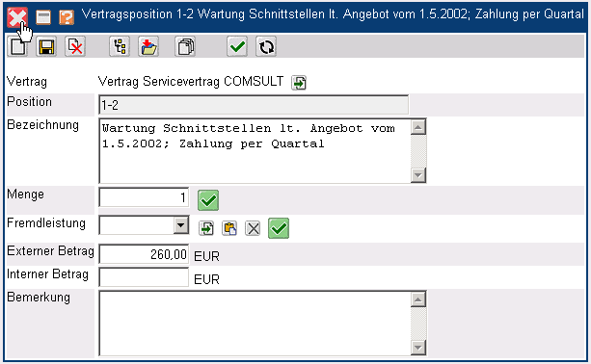Click into the Interner Betrag field
This screenshot has height=364, width=591.
point(144,277)
